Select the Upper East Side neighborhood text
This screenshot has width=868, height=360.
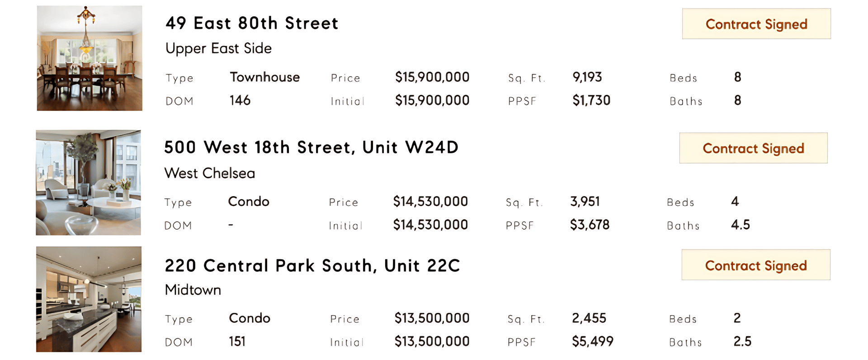point(218,48)
